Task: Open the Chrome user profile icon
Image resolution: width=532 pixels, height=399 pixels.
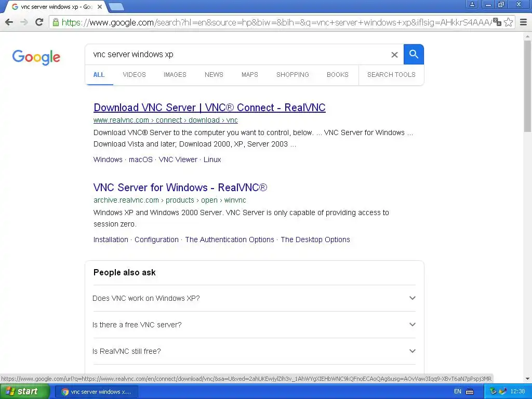Action: pyautogui.click(x=472, y=4)
